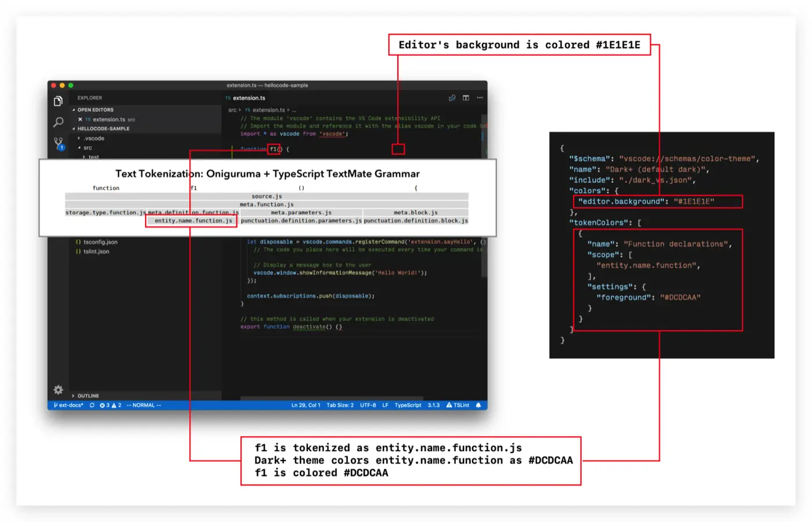This screenshot has height=522, width=812.
Task: Click the Open Changes icon in editor toolbar
Action: (452, 98)
